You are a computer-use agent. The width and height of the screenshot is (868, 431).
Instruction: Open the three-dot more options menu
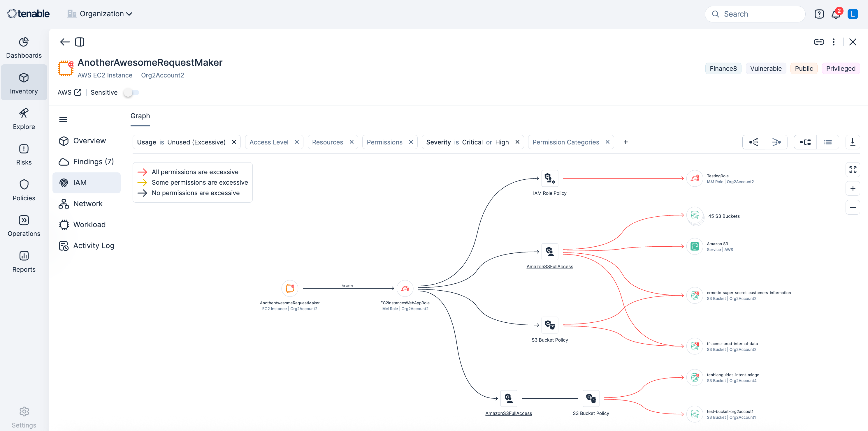[x=834, y=42]
